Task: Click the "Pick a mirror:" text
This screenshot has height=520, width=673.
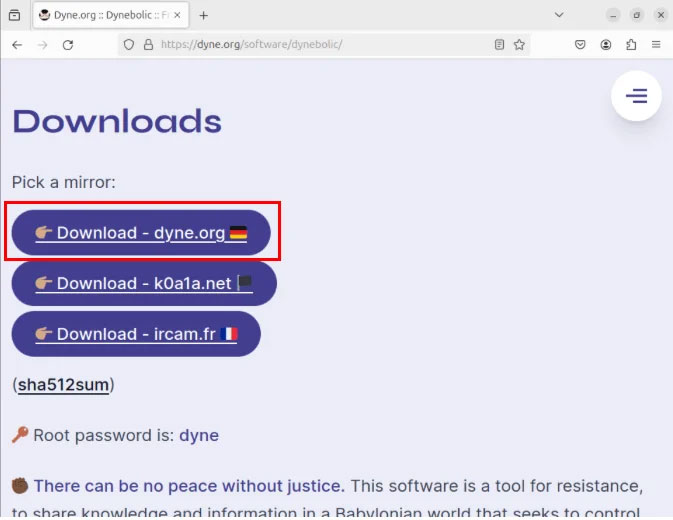Action: pos(64,182)
